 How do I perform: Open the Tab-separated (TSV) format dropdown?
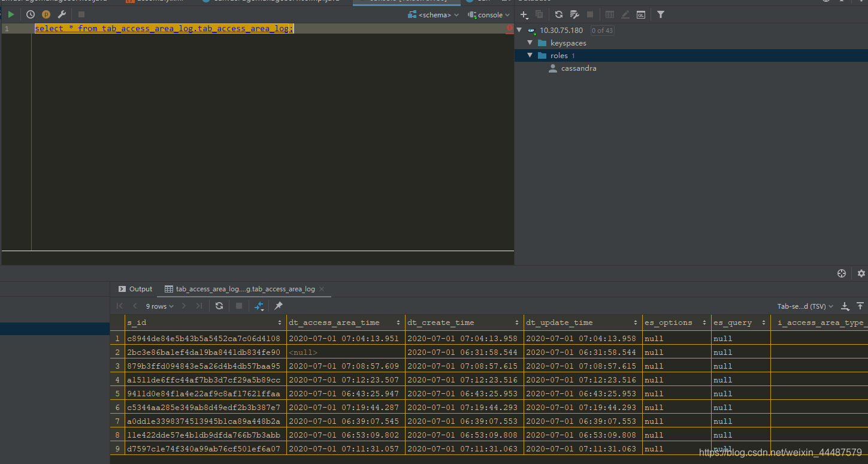(805, 306)
